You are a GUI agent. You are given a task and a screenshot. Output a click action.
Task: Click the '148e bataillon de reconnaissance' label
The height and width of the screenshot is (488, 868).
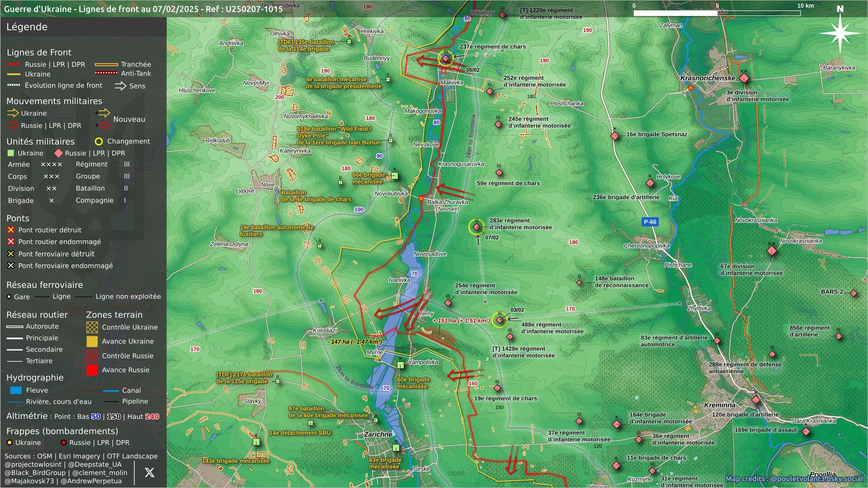622,282
